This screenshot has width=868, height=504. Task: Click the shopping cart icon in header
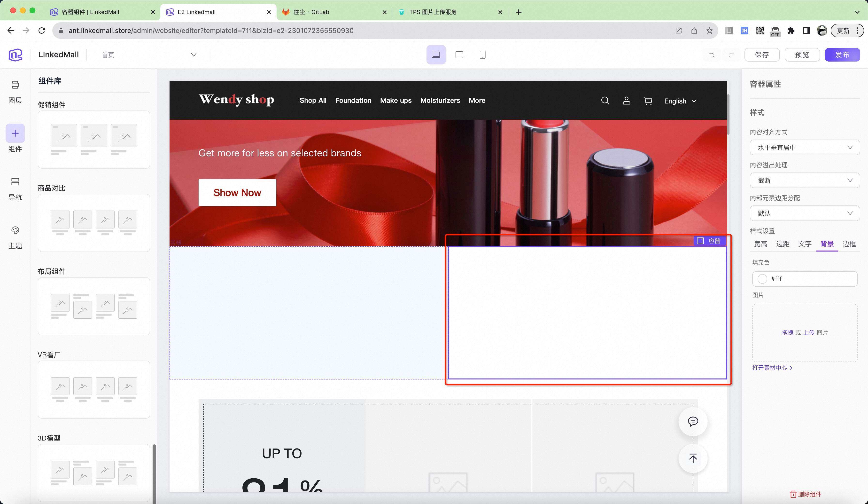click(648, 101)
